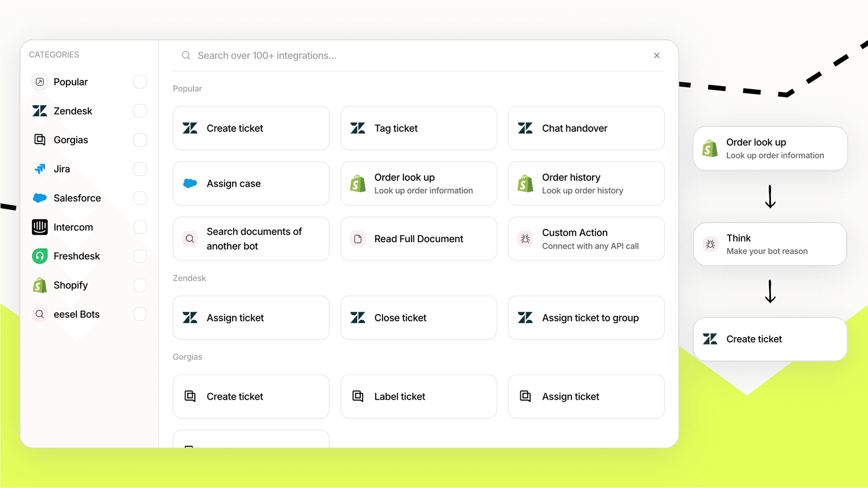Select the Chat handover action card
Screen dimensions: 868x488
(x=586, y=128)
